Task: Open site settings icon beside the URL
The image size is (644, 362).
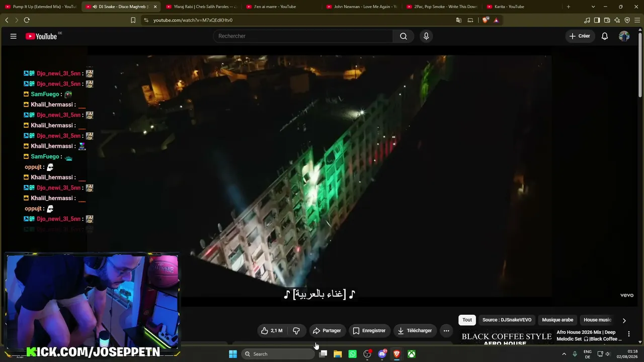Action: [x=146, y=20]
